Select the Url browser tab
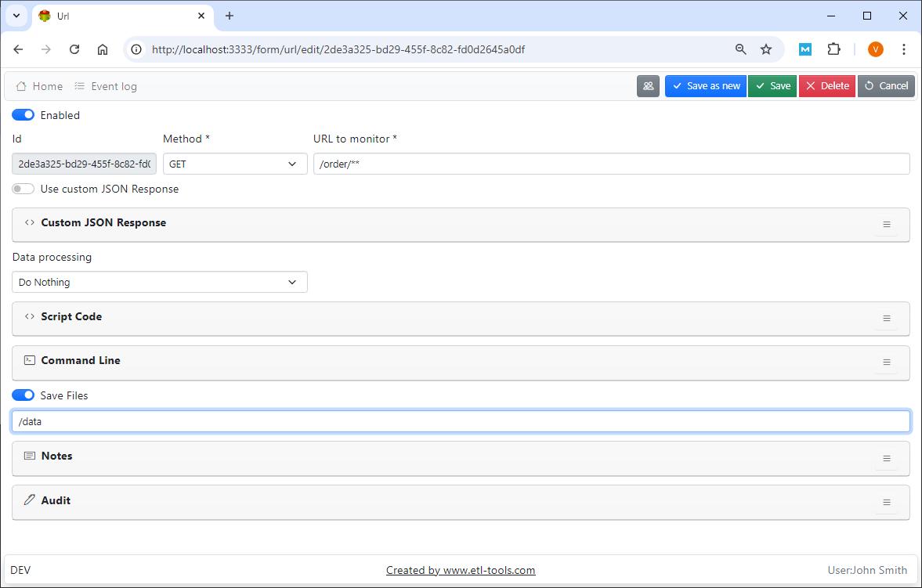Image resolution: width=922 pixels, height=588 pixels. [122, 16]
